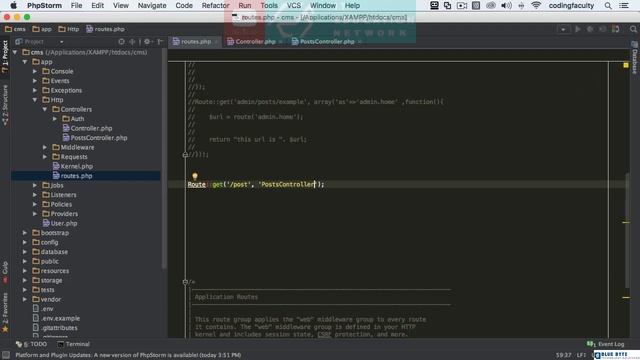This screenshot has height=360, width=640.
Task: Click the Debug bug icon in toolbar
Action: [590, 29]
